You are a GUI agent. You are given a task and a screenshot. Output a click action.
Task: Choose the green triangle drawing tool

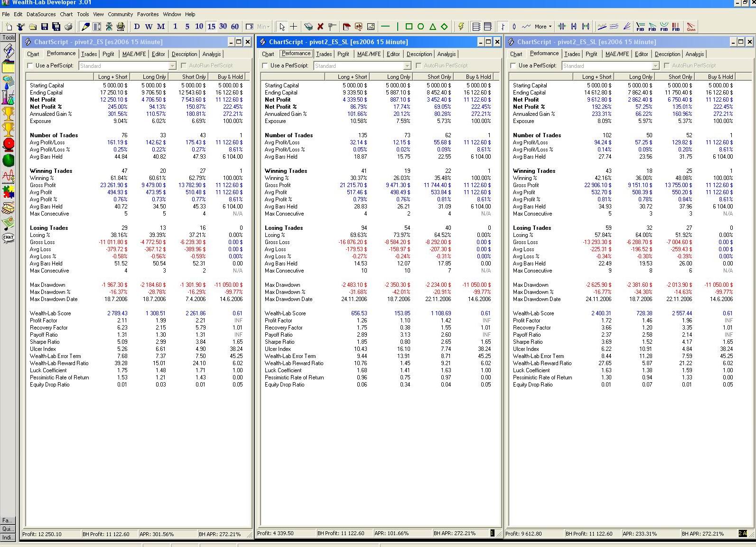coord(432,27)
